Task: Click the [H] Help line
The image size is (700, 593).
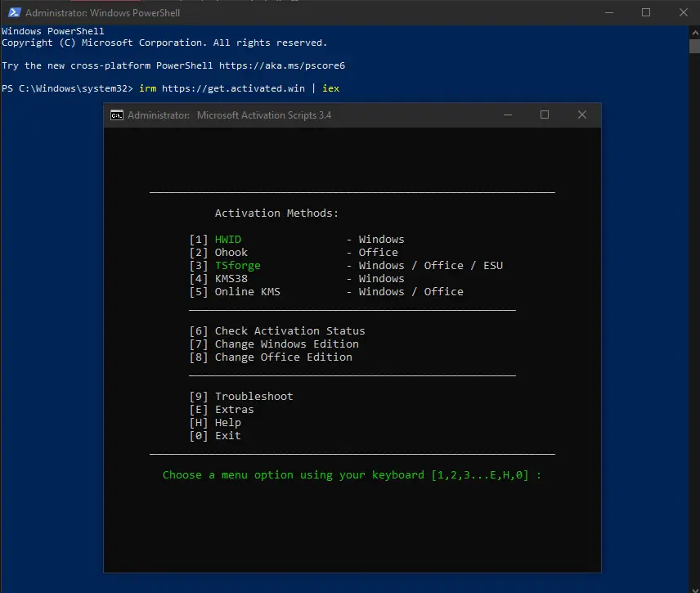Action: 215,422
